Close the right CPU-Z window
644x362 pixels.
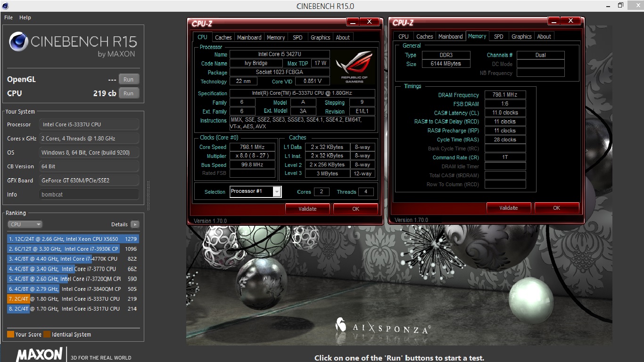pyautogui.click(x=571, y=21)
